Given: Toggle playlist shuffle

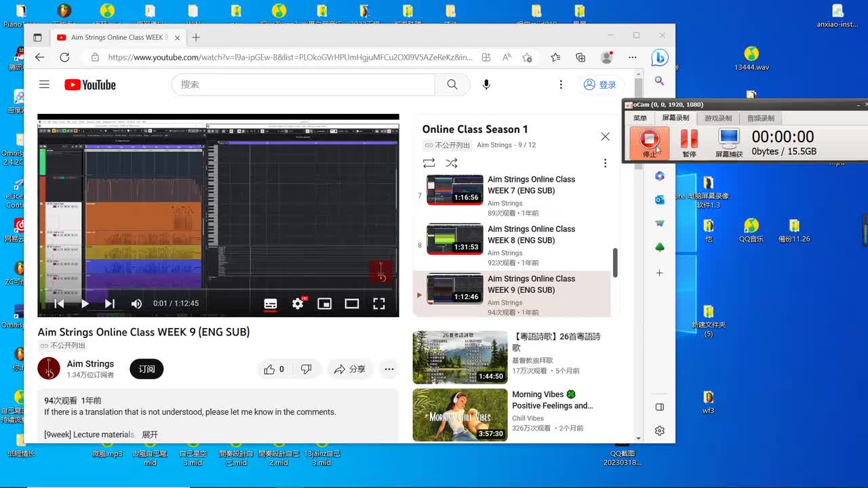Looking at the screenshot, I should (x=452, y=163).
